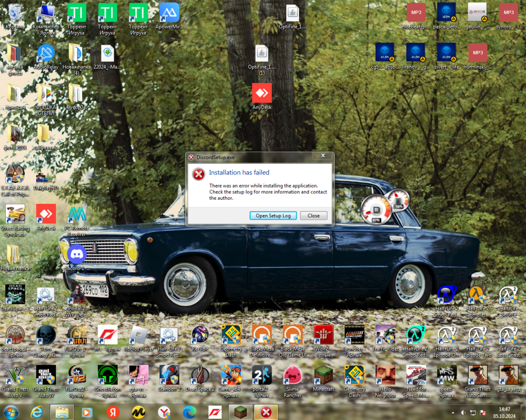The image size is (526, 420).
Task: Select the pascal_leto audio file
Action: point(447,16)
